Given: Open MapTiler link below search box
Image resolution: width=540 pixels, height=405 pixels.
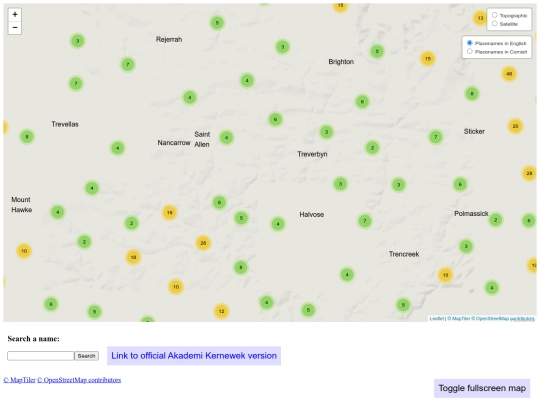Looking at the screenshot, I should tap(19, 380).
